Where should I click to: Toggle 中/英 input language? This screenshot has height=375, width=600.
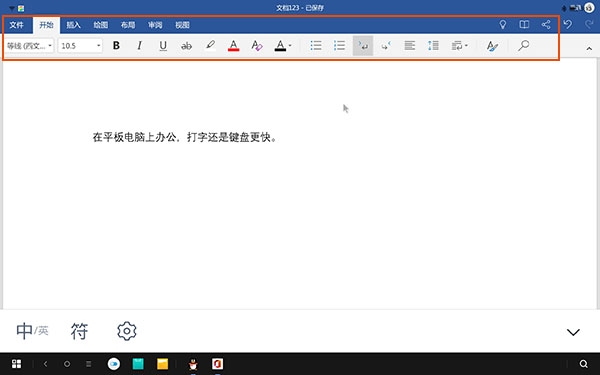point(32,331)
